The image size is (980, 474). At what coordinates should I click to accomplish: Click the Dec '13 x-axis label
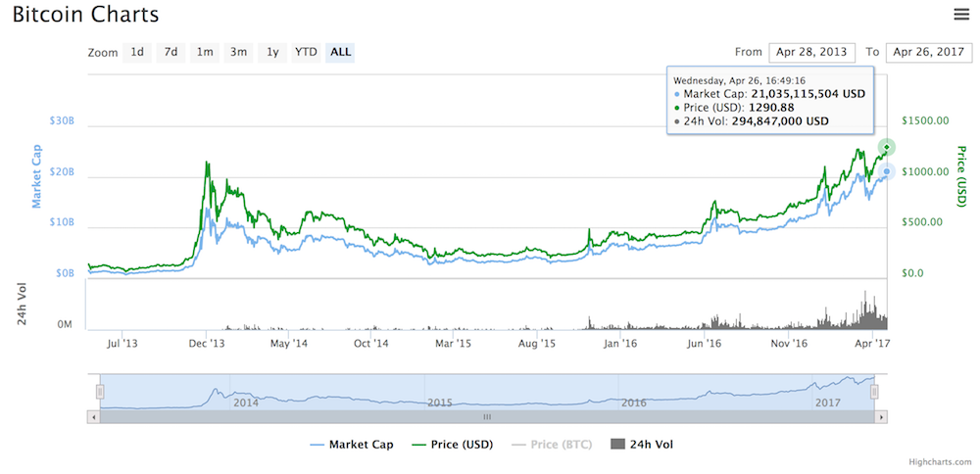206,343
